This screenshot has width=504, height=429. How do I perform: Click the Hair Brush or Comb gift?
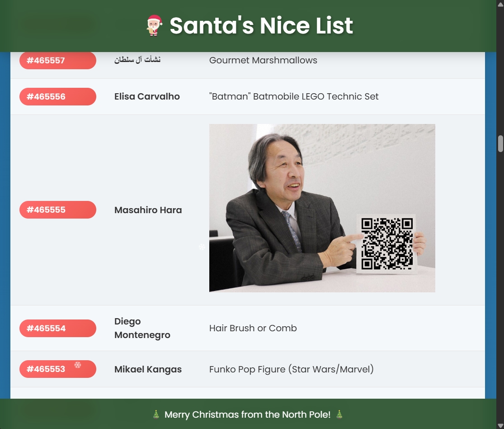pos(253,328)
